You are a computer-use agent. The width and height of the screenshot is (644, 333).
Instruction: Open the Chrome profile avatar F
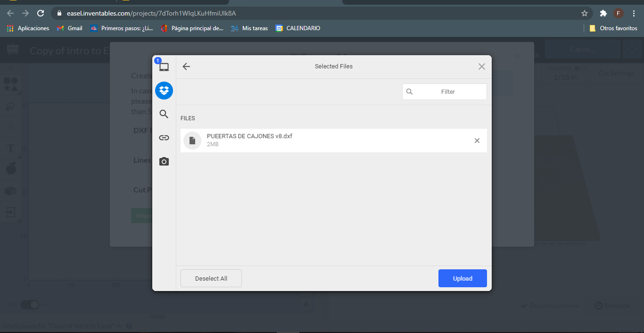click(619, 13)
